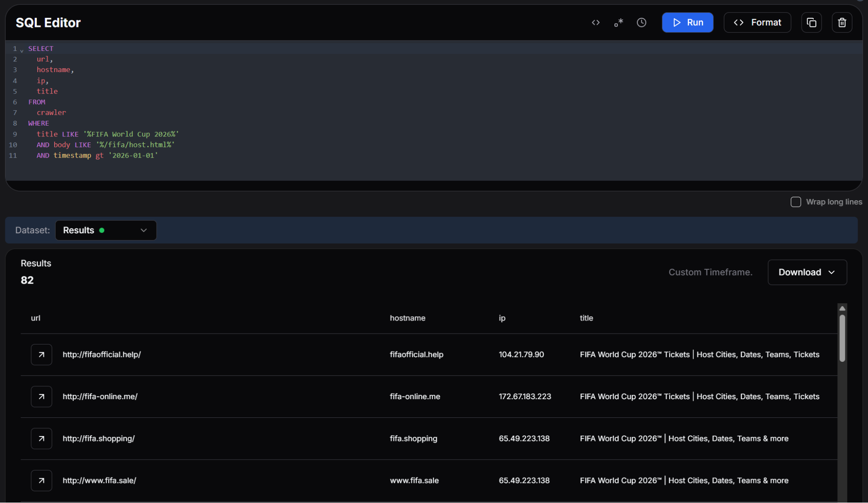Open the Dataset Results dropdown
868x503 pixels.
106,230
